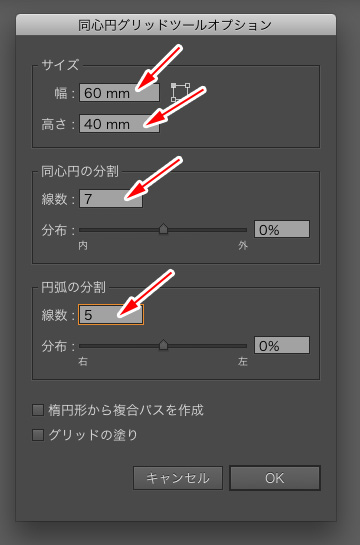Viewport: 360px width, 545px height.
Task: Select bottom-left point of reference point locator
Action: (x=173, y=99)
